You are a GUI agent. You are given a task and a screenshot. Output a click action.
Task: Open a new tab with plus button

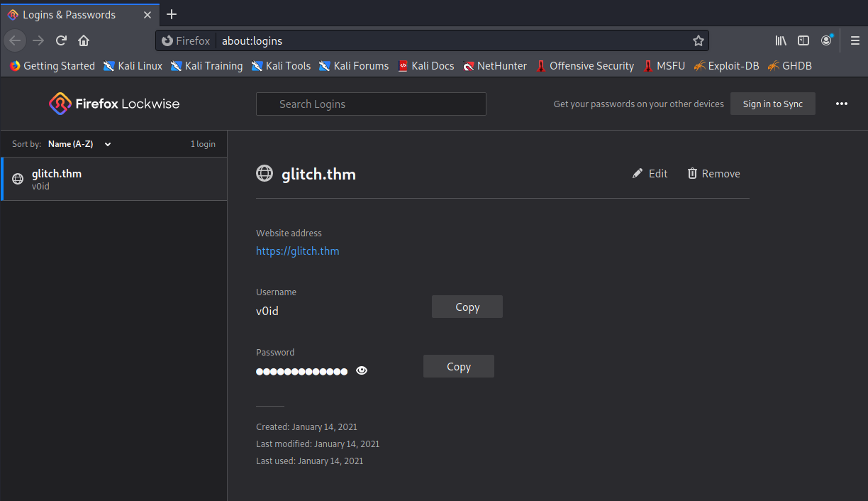(x=171, y=14)
